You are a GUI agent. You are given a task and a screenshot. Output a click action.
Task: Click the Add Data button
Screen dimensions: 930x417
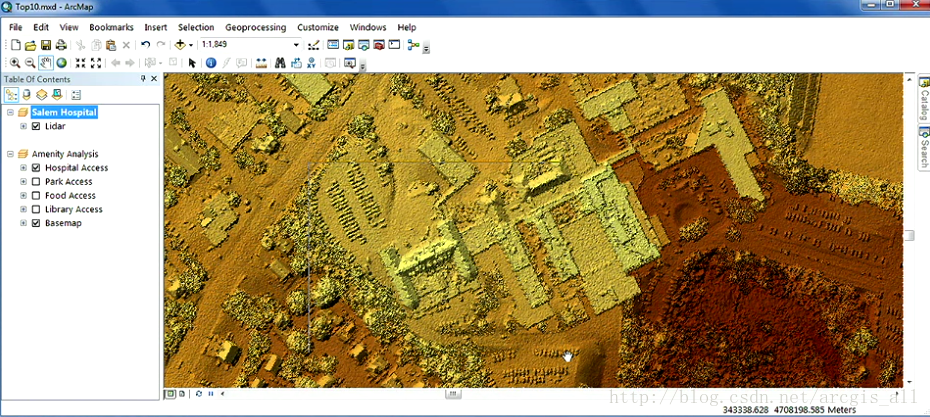coord(181,45)
